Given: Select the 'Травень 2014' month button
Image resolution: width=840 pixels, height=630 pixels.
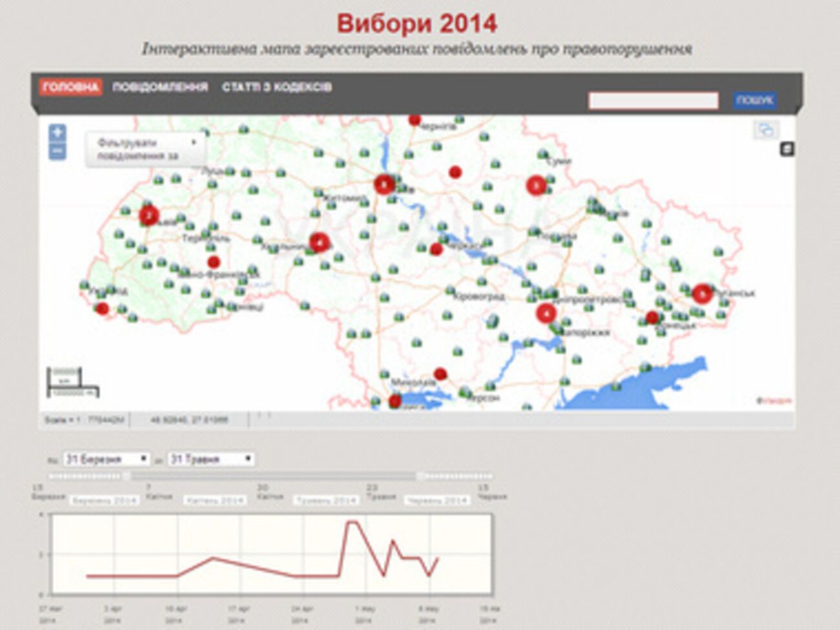Looking at the screenshot, I should [x=326, y=501].
